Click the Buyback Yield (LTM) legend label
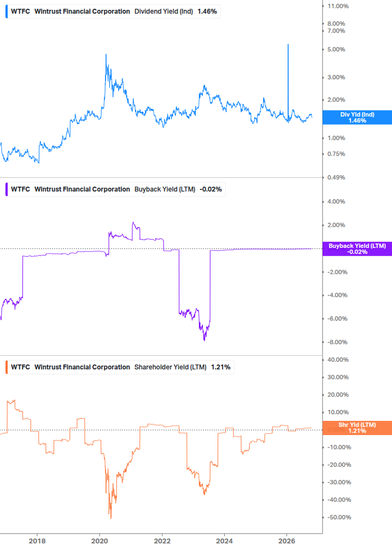 point(165,189)
